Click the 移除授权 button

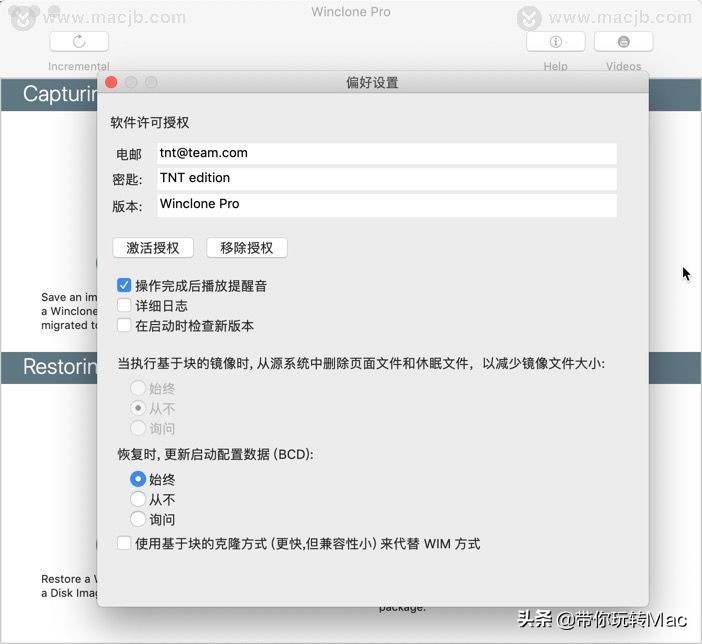click(247, 248)
